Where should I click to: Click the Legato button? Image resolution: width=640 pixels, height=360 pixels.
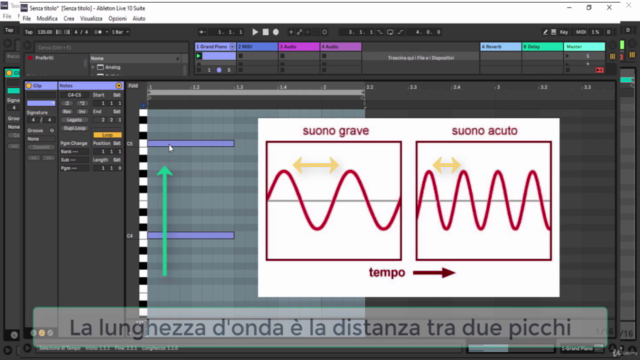[x=74, y=120]
